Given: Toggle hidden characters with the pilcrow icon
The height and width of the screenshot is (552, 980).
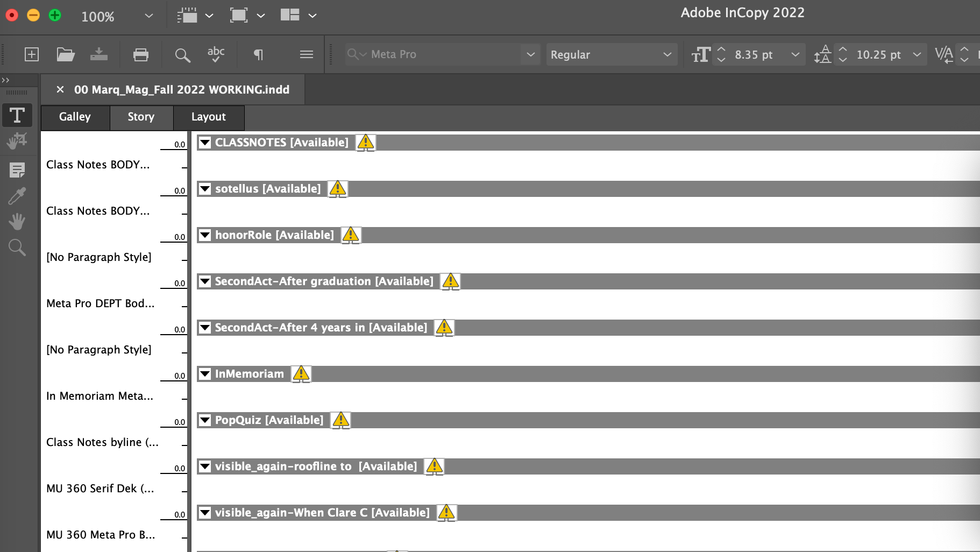Looking at the screenshot, I should coord(258,54).
